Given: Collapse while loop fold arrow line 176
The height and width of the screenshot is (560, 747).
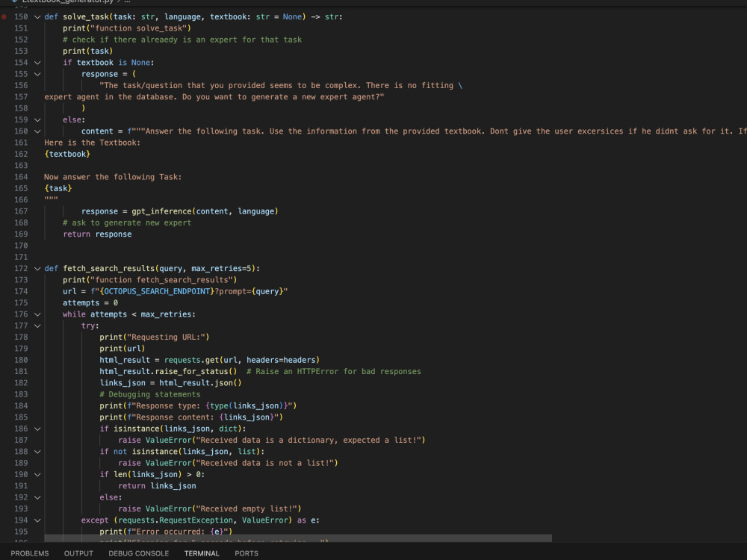Looking at the screenshot, I should pyautogui.click(x=37, y=314).
